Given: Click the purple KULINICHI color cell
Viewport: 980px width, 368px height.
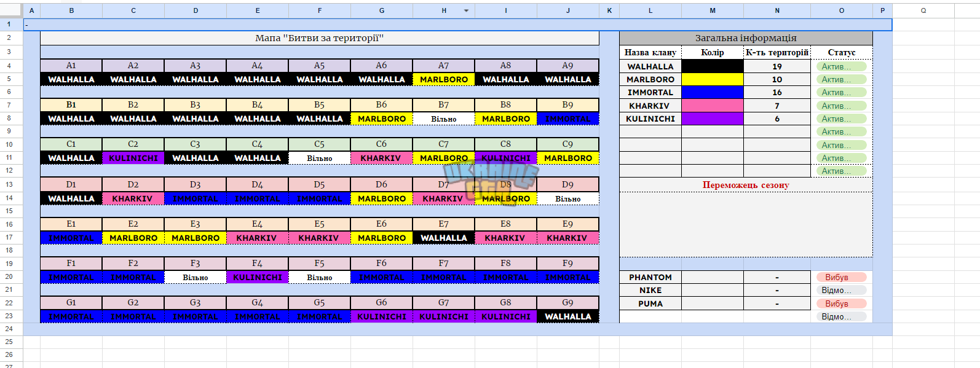Looking at the screenshot, I should point(713,119).
